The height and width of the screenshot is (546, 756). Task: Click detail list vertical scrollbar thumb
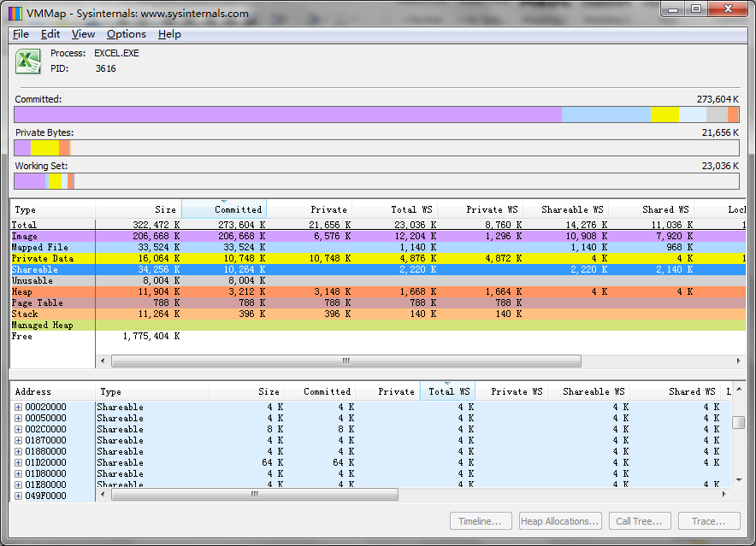(738, 422)
